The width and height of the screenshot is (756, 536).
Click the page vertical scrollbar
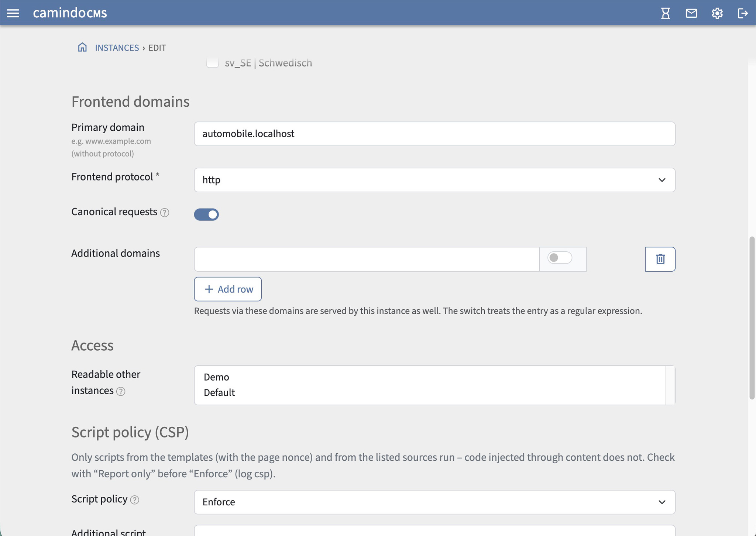tap(752, 317)
